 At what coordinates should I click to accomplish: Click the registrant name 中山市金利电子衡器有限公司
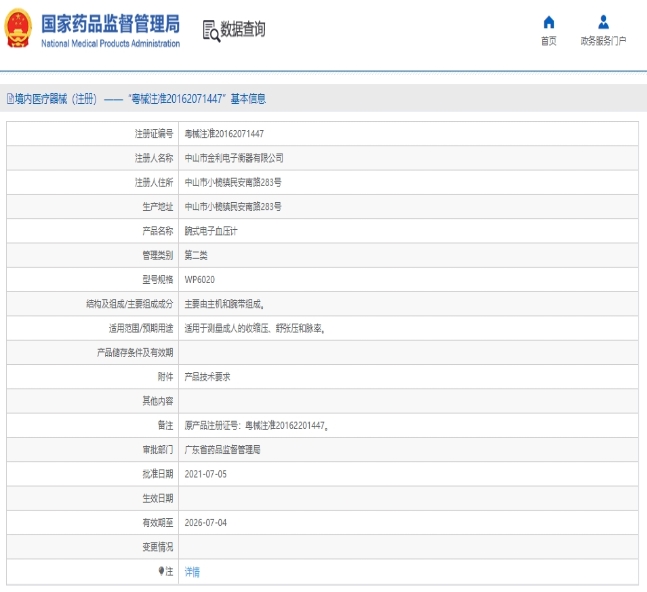click(x=234, y=158)
